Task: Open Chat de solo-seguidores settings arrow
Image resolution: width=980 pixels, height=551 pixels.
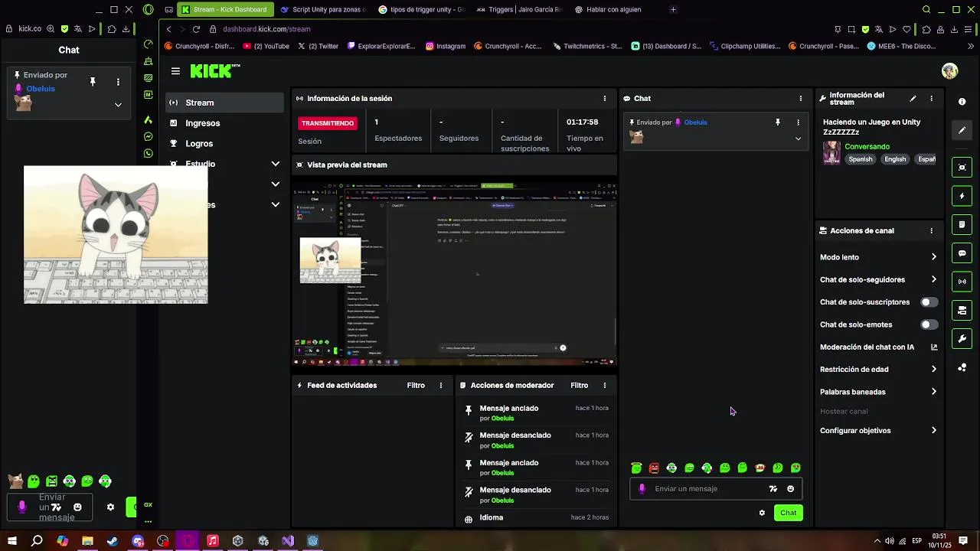Action: (x=933, y=280)
